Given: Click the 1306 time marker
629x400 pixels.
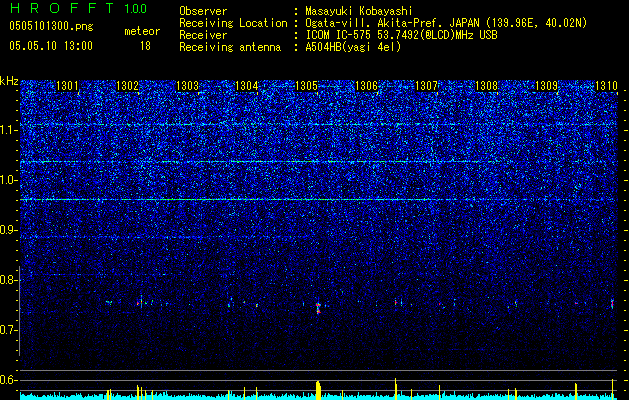Looking at the screenshot, I should click(367, 85).
